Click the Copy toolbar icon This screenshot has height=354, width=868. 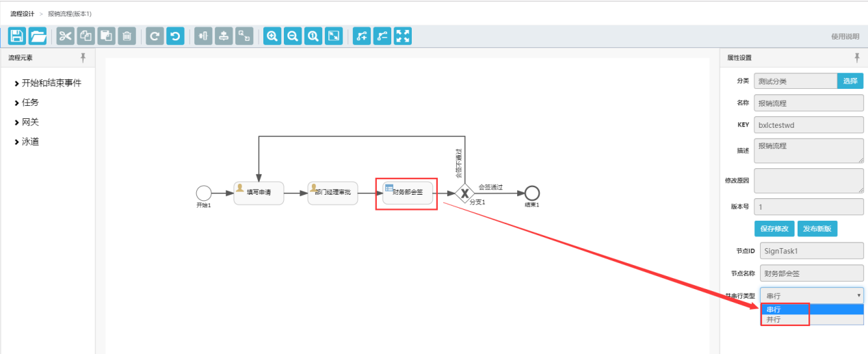tap(86, 36)
